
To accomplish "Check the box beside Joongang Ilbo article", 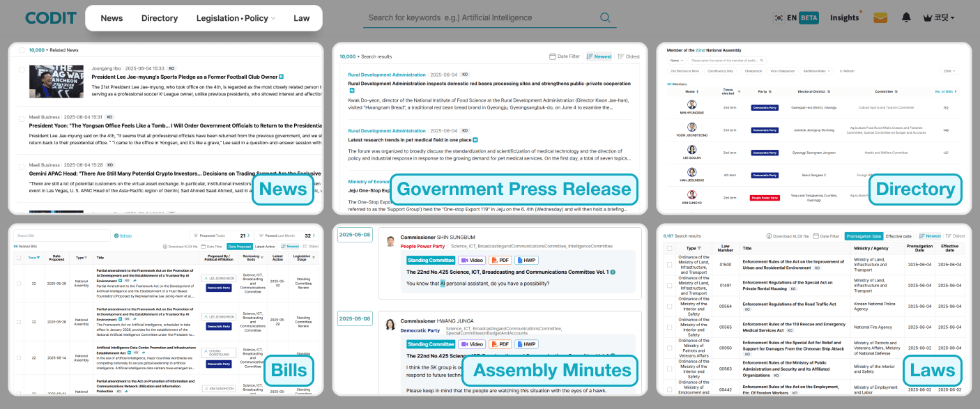I will coord(22,70).
